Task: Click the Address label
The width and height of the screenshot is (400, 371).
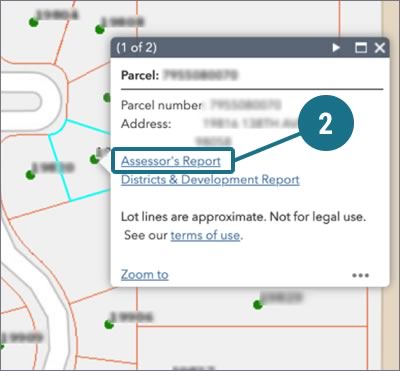Action: pos(146,124)
